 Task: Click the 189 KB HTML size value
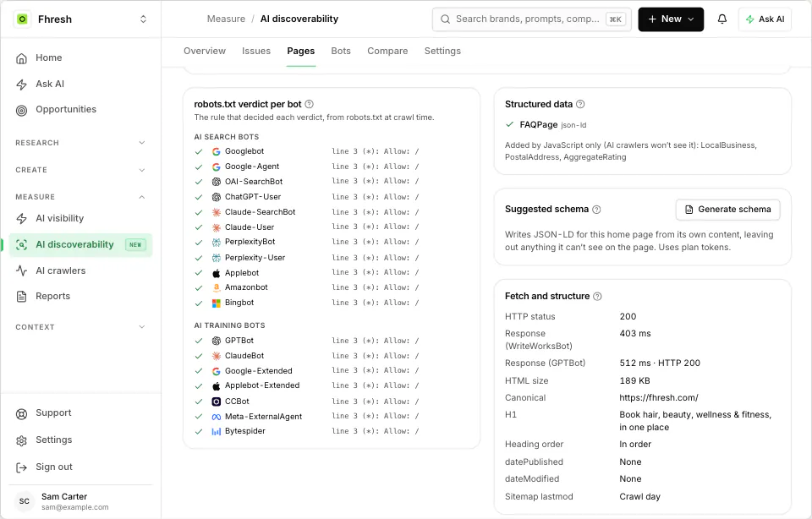click(x=634, y=380)
